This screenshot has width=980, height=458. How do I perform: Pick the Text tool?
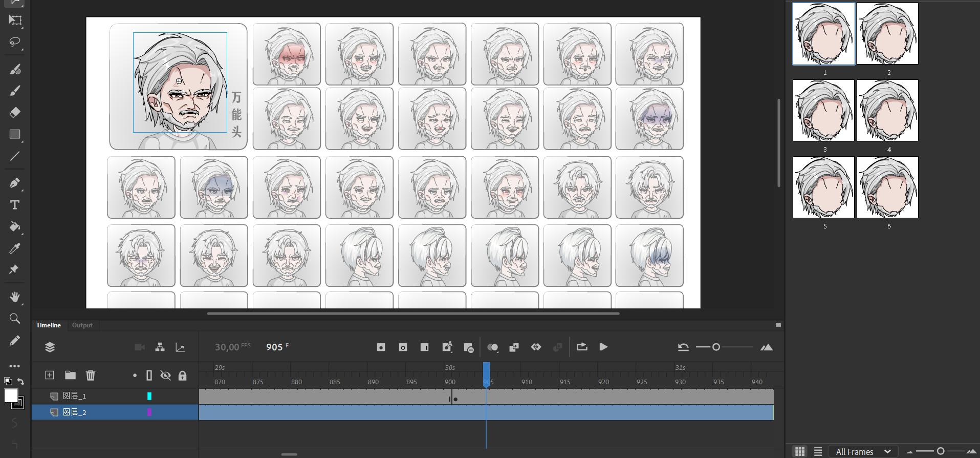(15, 205)
